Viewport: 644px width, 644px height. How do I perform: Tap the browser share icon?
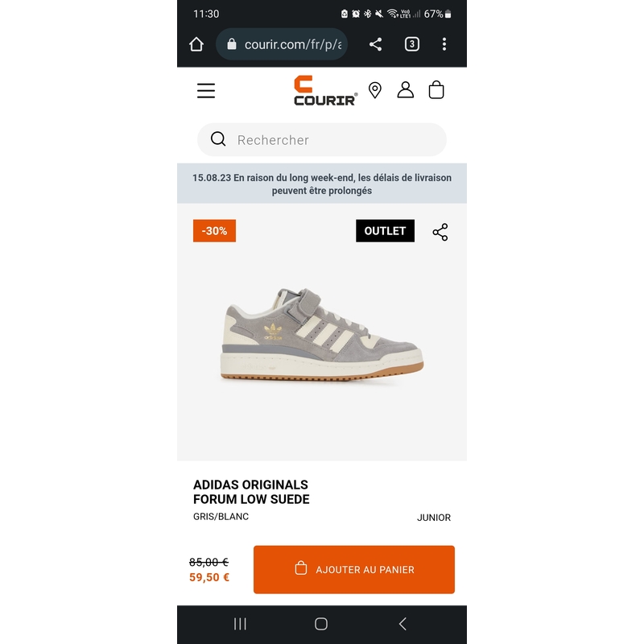[375, 44]
